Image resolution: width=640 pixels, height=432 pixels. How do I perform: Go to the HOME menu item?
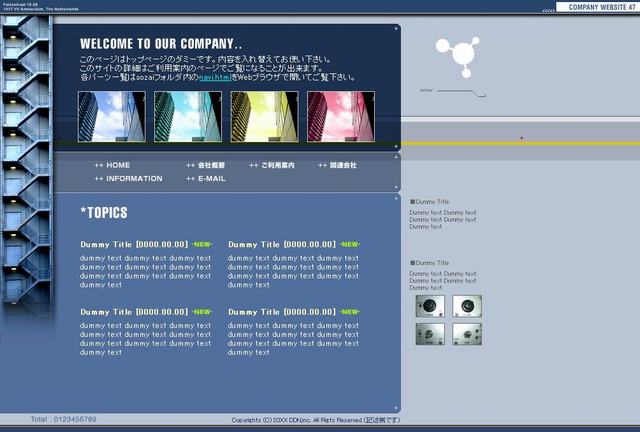[x=112, y=165]
